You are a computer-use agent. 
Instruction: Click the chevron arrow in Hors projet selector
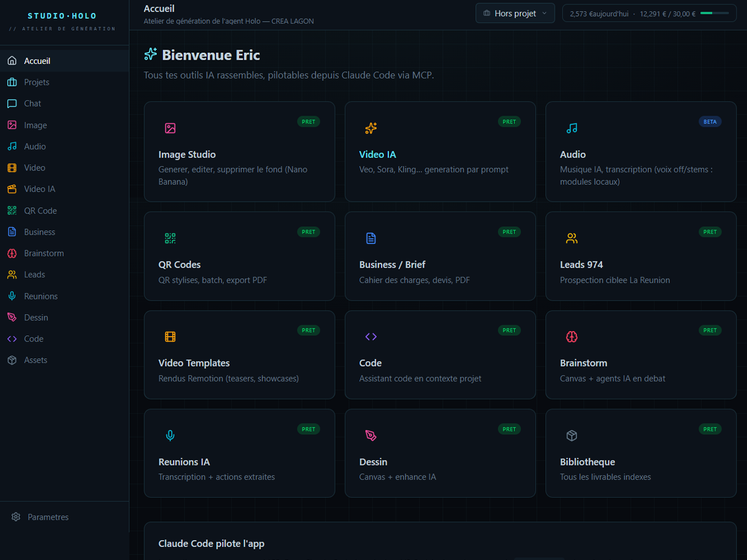point(545,13)
